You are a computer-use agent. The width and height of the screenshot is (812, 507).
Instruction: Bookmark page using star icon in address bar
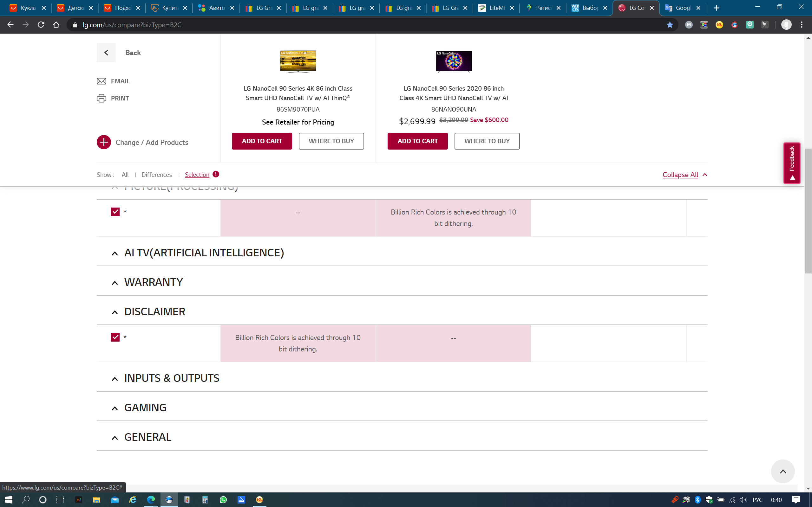[x=669, y=25]
